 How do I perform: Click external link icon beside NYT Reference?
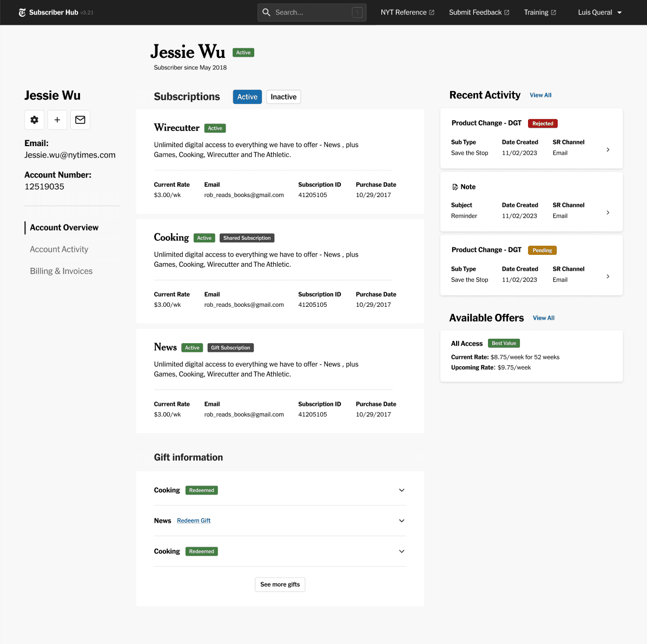pos(432,12)
